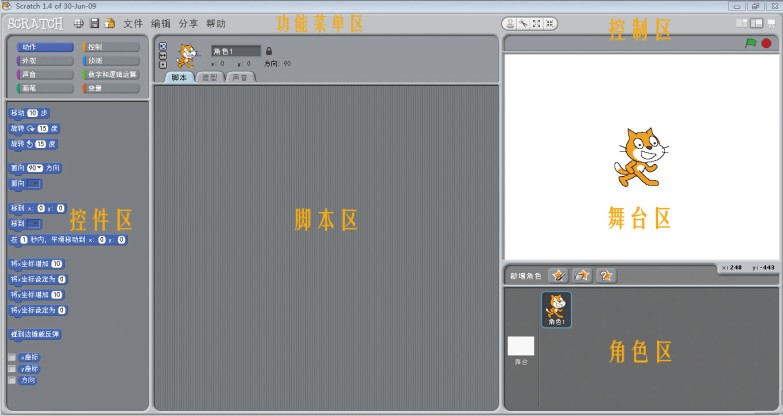The image size is (783, 416).
Task: Get a surprise sprite question-mark icon
Action: (x=606, y=275)
